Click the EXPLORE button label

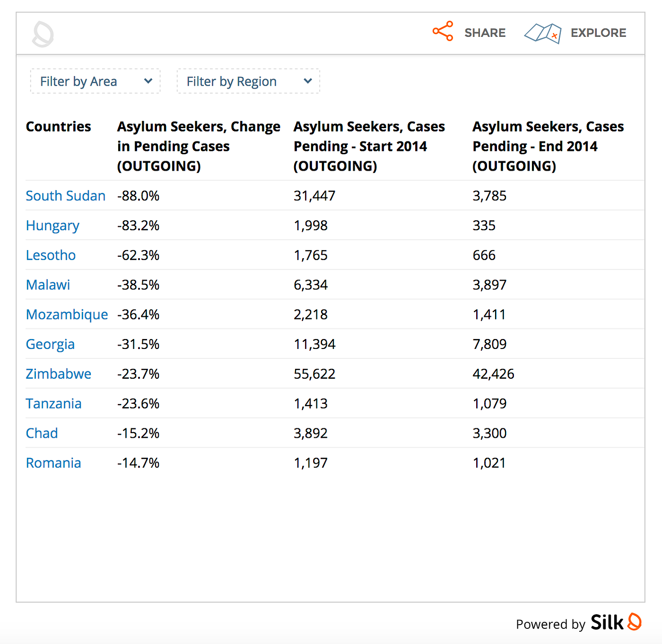(598, 33)
